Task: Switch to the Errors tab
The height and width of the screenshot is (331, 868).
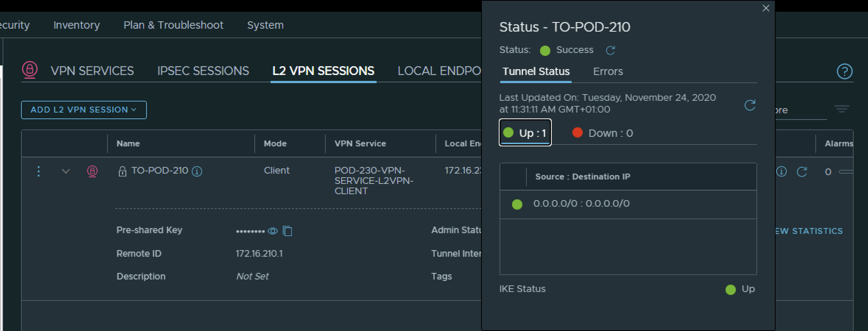Action: [608, 71]
